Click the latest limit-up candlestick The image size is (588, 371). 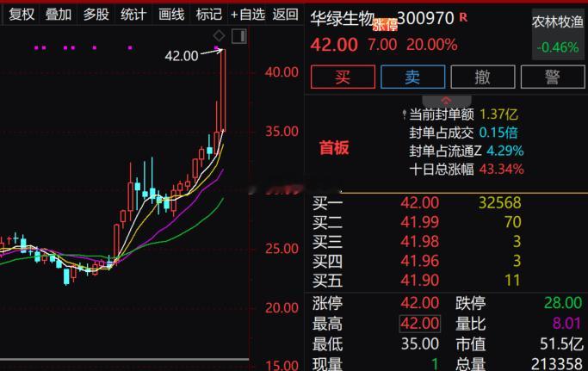pos(223,90)
